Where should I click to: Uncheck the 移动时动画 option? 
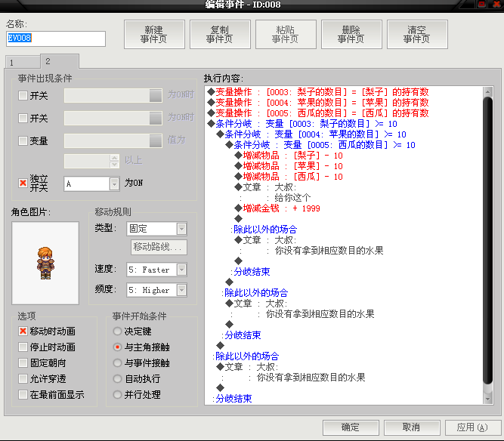pyautogui.click(x=23, y=332)
